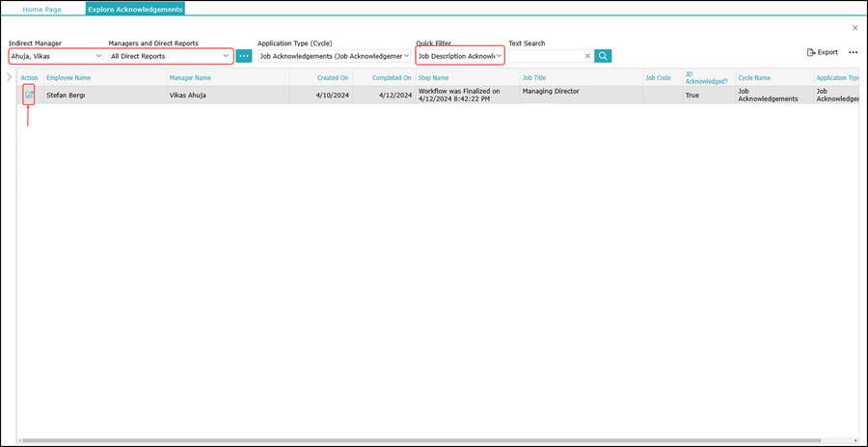This screenshot has height=447, width=868.
Task: Open the Managers and Direct Reports dropdown
Action: (226, 56)
